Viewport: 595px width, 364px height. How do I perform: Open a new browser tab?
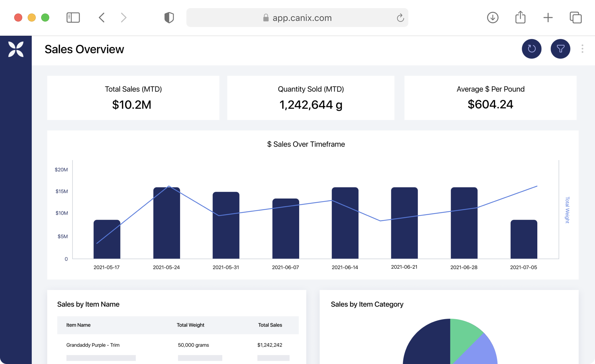548,18
